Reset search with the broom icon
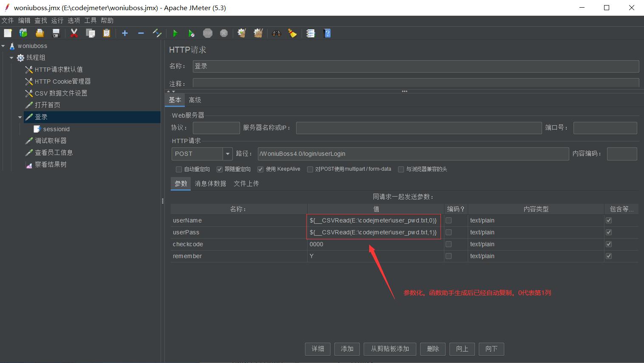644x363 pixels. (292, 33)
